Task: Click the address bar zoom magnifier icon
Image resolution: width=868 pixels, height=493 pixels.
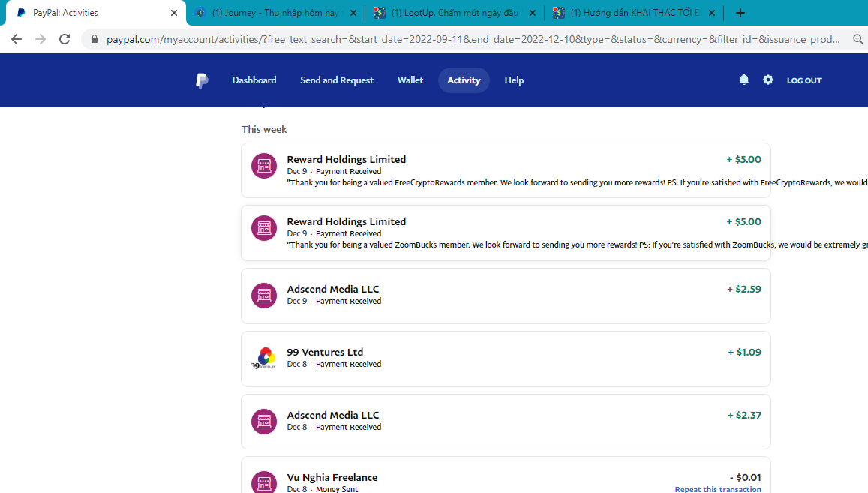Action: coord(857,39)
